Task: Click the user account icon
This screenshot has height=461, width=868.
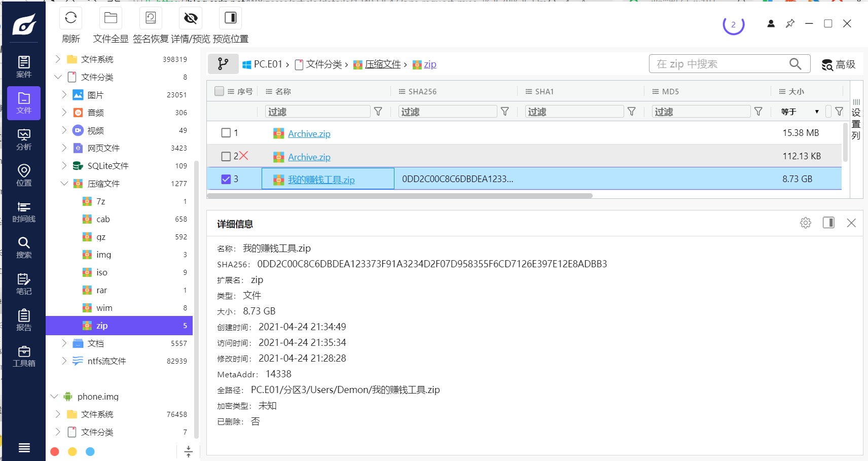Action: click(x=771, y=23)
